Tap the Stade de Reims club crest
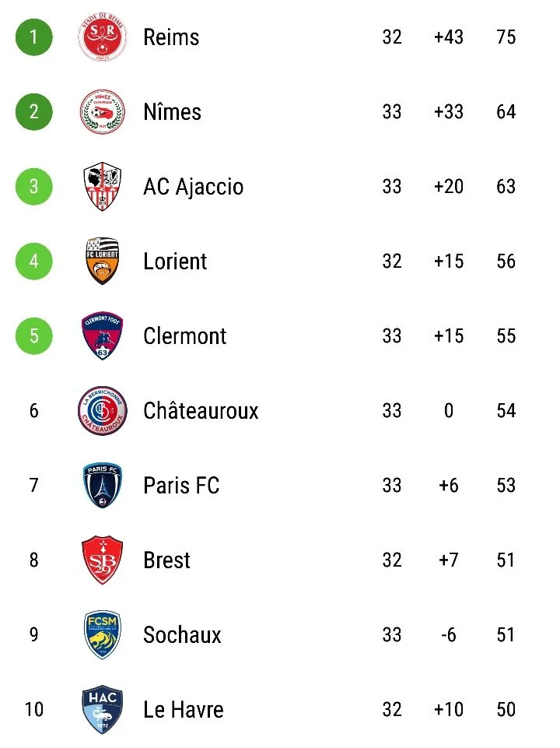 103,37
